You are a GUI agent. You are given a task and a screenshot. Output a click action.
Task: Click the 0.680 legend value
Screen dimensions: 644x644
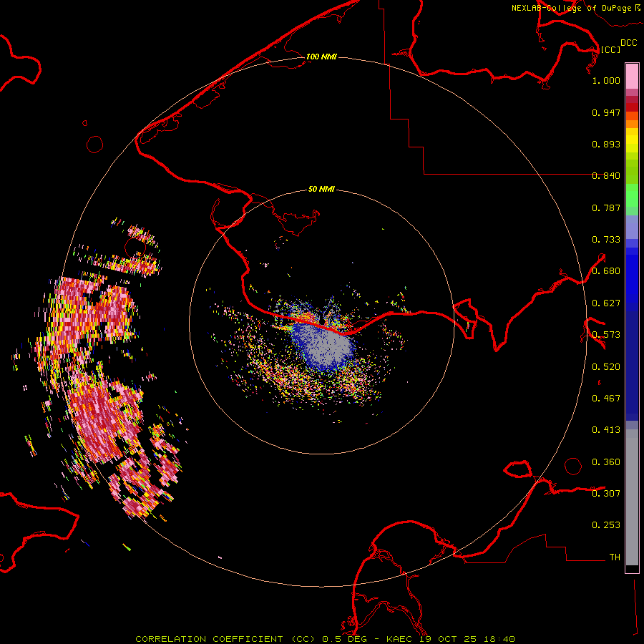tap(606, 271)
